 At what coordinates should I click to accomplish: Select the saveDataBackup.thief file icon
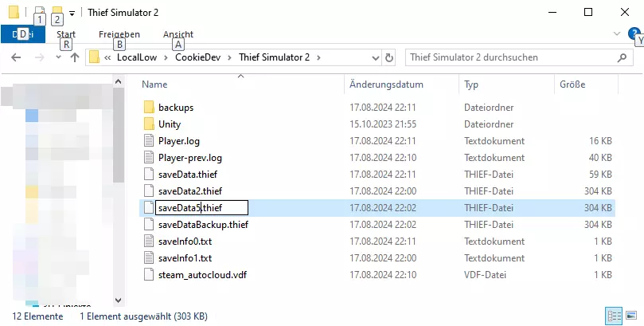pos(149,225)
